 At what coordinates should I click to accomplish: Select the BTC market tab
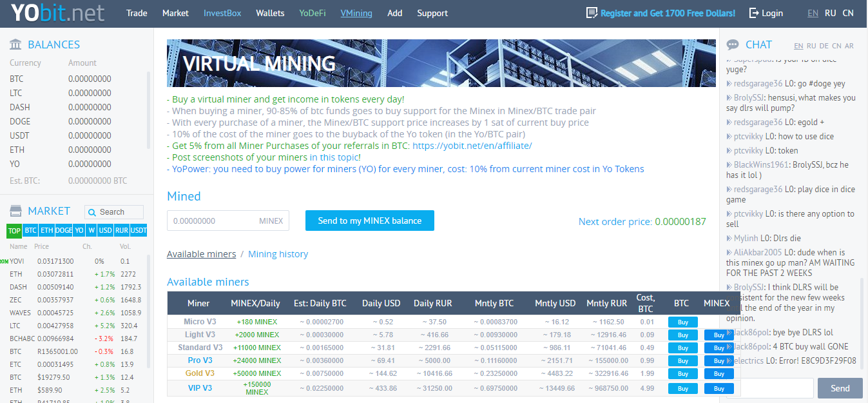click(x=31, y=230)
